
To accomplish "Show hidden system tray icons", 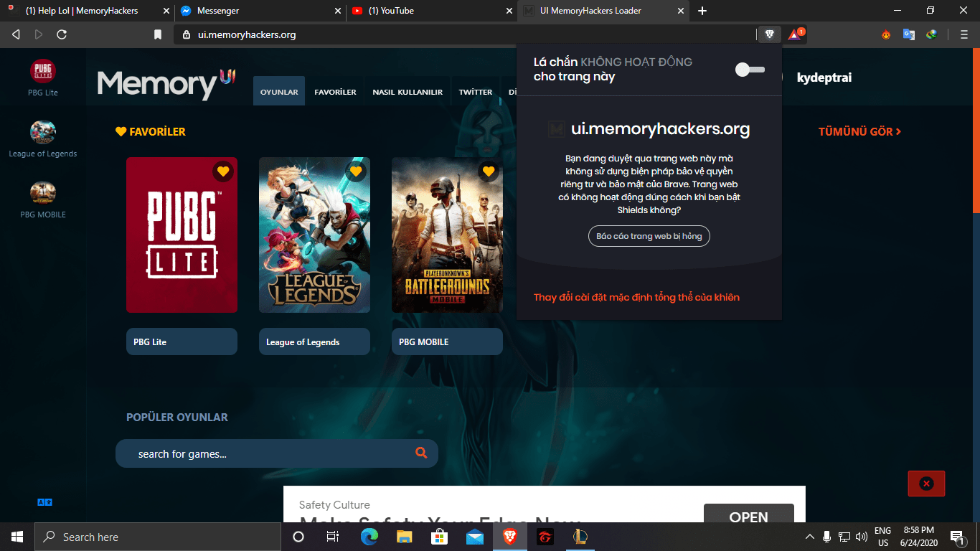I will tap(810, 537).
